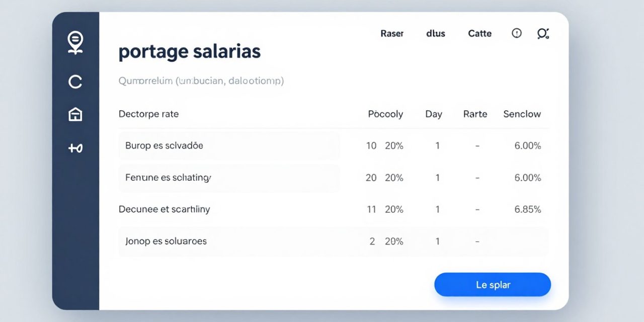
Task: Click the 6.85% value for Decunee et scarhliny
Action: point(527,209)
